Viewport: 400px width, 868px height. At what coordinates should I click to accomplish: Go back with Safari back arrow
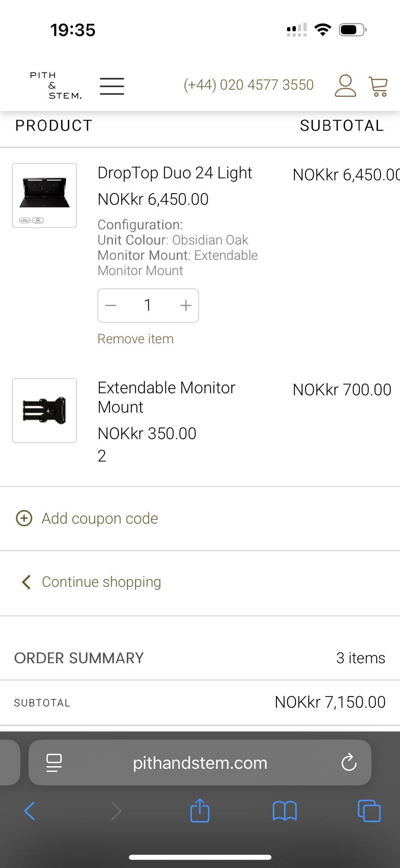click(x=29, y=811)
